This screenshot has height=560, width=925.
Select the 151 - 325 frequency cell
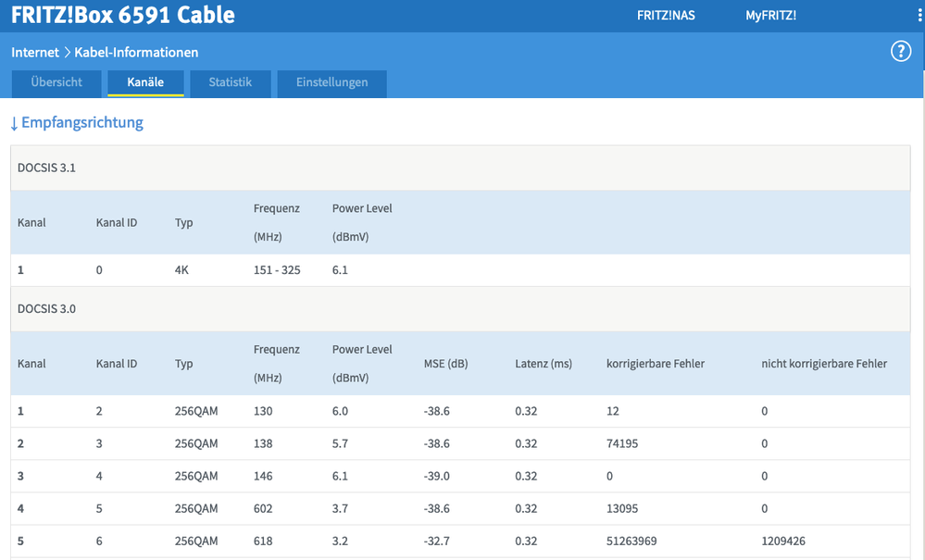tap(276, 270)
